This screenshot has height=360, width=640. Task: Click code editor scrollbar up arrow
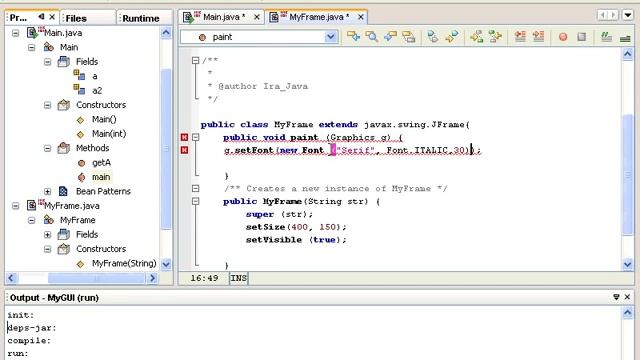628,54
